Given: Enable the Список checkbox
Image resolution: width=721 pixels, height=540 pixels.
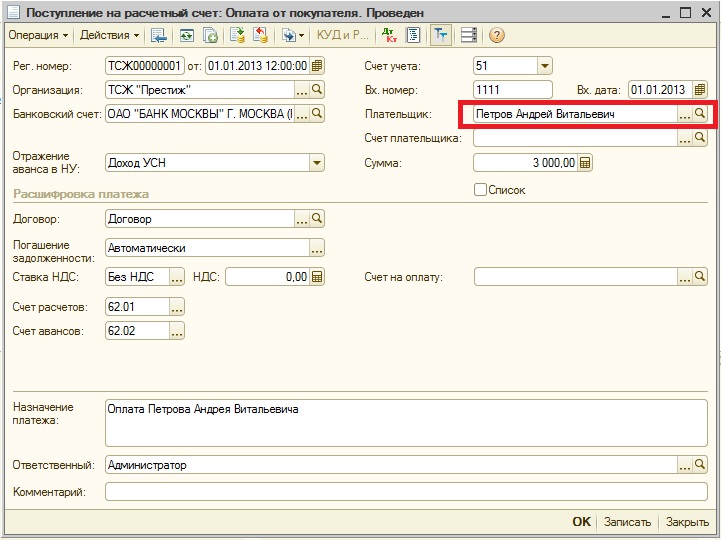Looking at the screenshot, I should coord(481,189).
